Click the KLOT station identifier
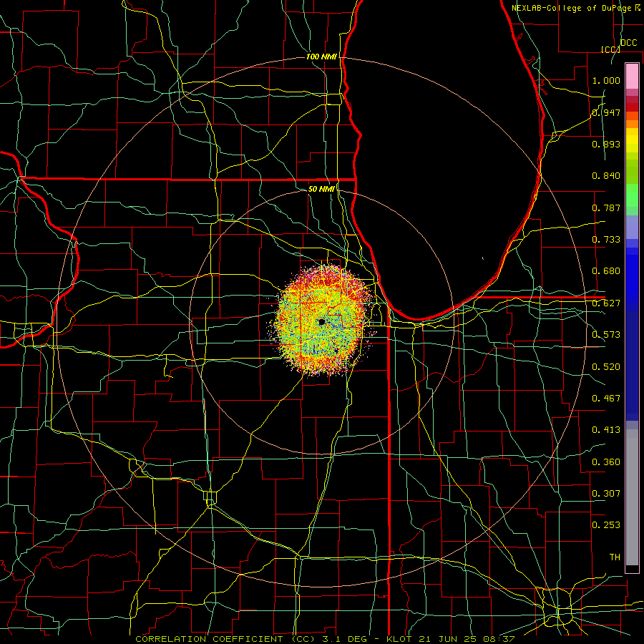The height and width of the screenshot is (644, 644). 399,639
